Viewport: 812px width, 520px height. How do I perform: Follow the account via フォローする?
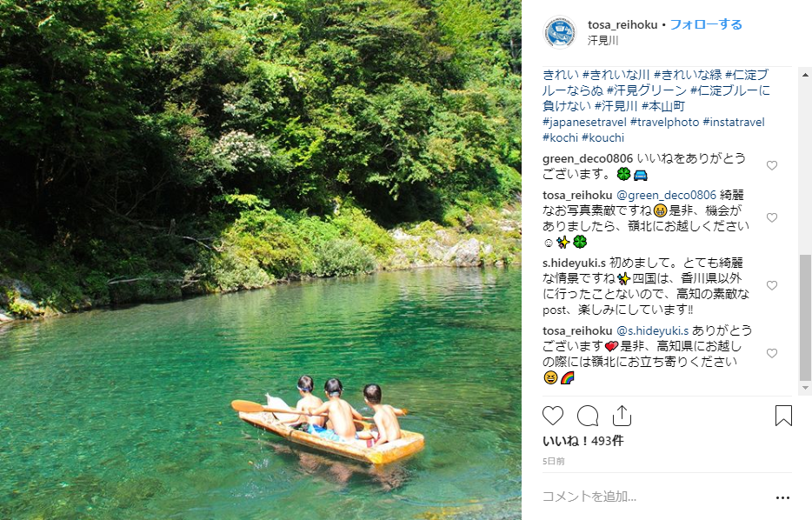(706, 24)
